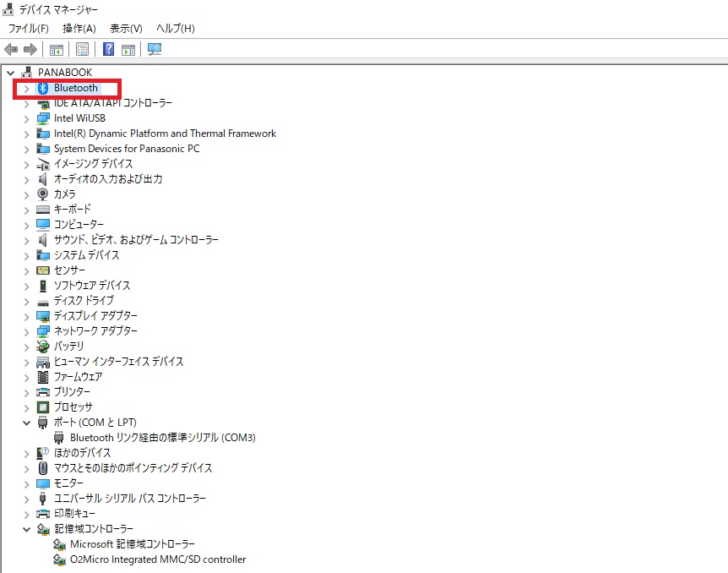Click the マウスとそのほかのポインティング デバイス mouse icon
Screen dimensions: 728x573
(x=43, y=468)
